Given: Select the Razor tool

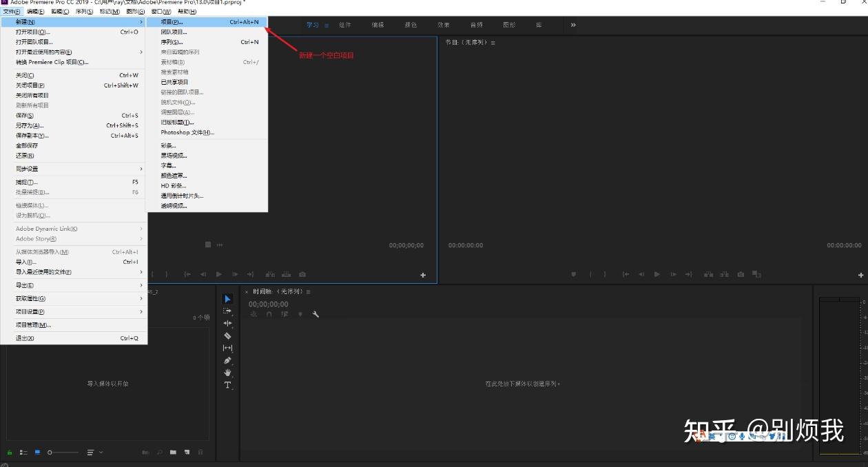Looking at the screenshot, I should 228,335.
